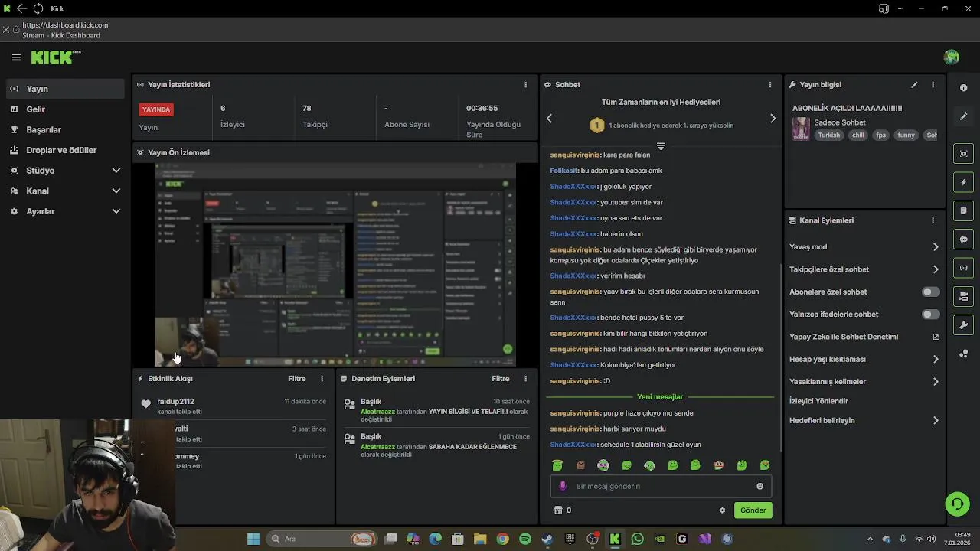Select Droplar ve ödüller in sidebar
The image size is (980, 551).
(x=65, y=150)
